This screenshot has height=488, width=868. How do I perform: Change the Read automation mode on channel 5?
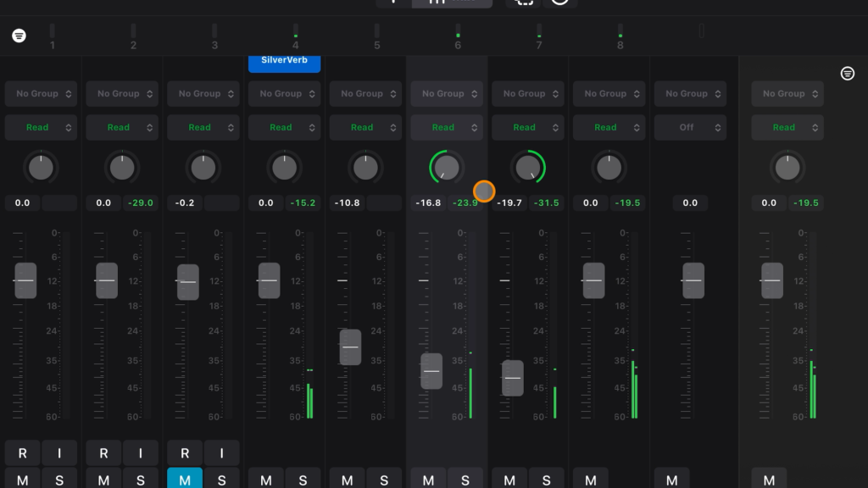[x=365, y=128]
